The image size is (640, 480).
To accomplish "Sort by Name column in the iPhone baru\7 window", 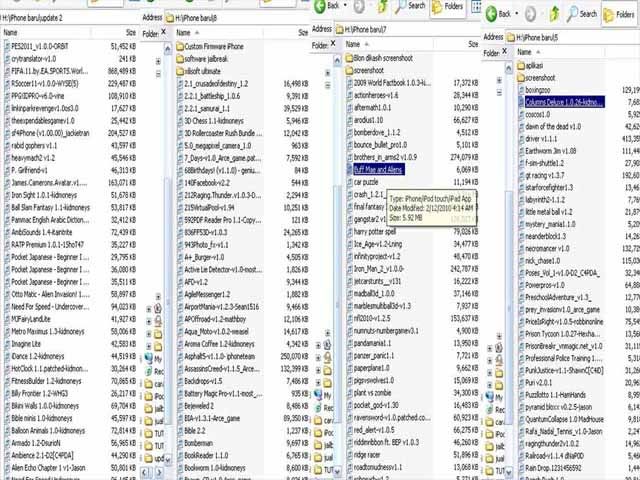I will pos(387,44).
